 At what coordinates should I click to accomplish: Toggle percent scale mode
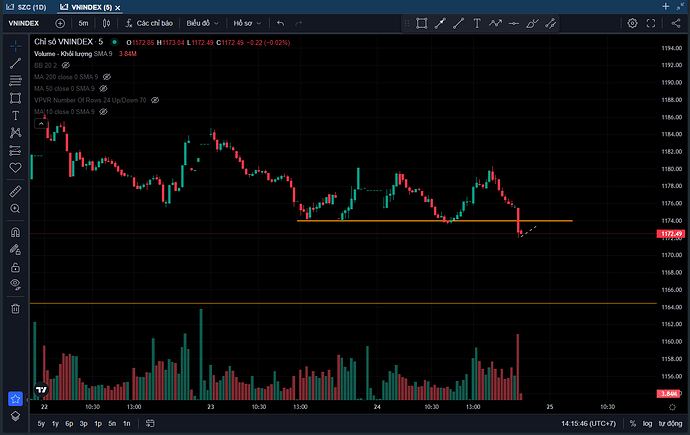(633, 424)
